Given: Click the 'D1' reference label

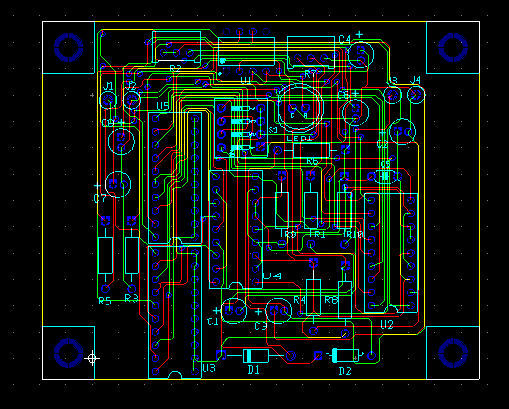Looking at the screenshot, I should point(254,370).
